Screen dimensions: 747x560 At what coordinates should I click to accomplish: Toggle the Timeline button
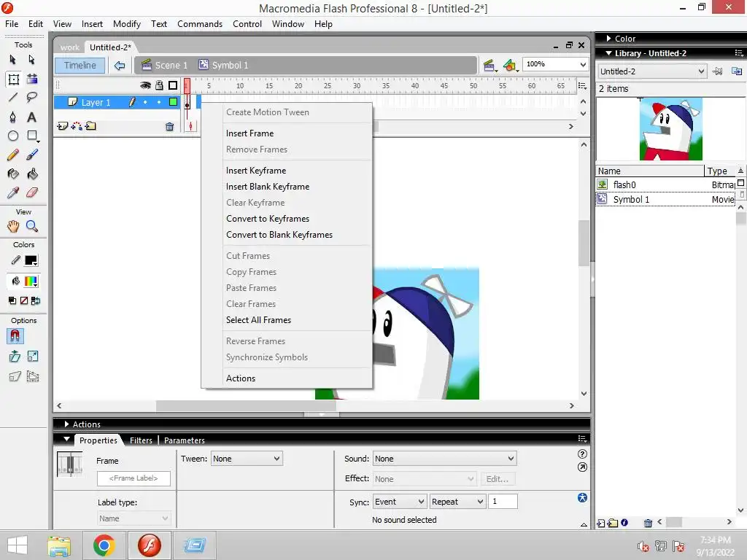pos(80,65)
